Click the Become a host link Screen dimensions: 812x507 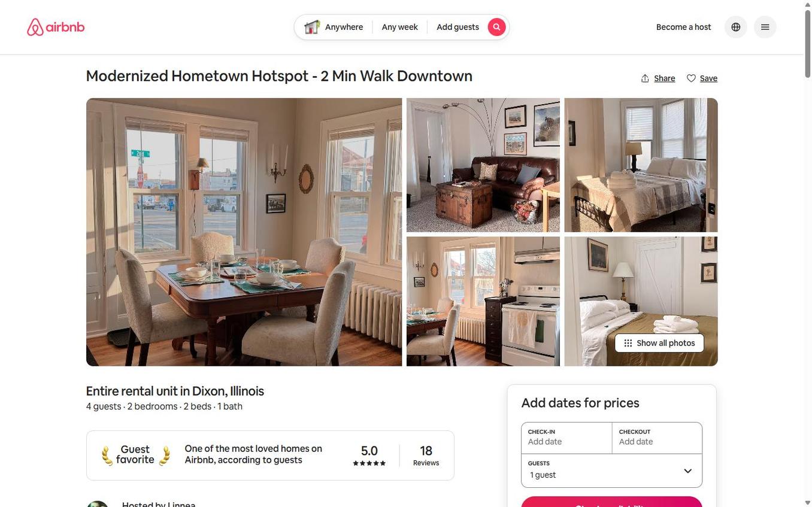tap(683, 27)
